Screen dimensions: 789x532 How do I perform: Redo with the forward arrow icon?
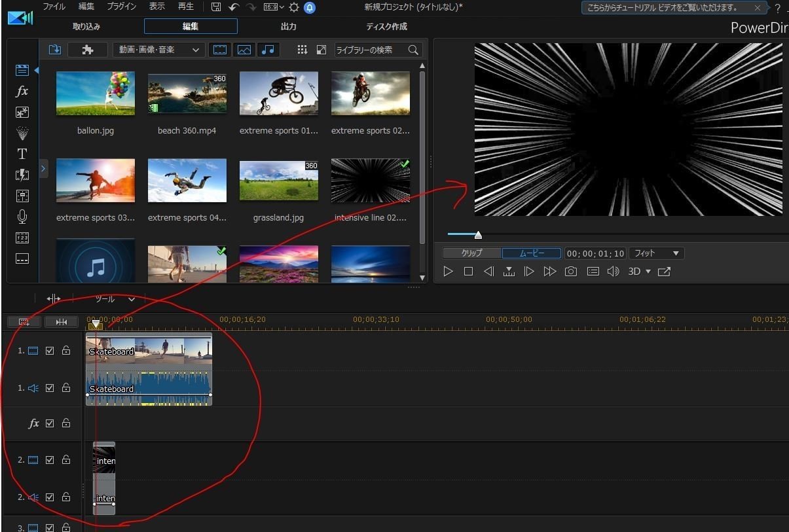[251, 7]
